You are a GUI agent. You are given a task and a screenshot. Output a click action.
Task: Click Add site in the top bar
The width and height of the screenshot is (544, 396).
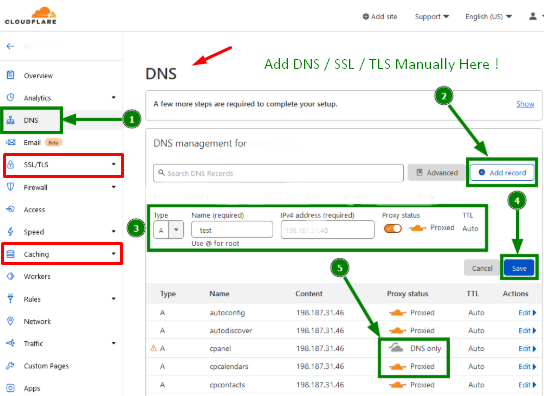(x=380, y=16)
